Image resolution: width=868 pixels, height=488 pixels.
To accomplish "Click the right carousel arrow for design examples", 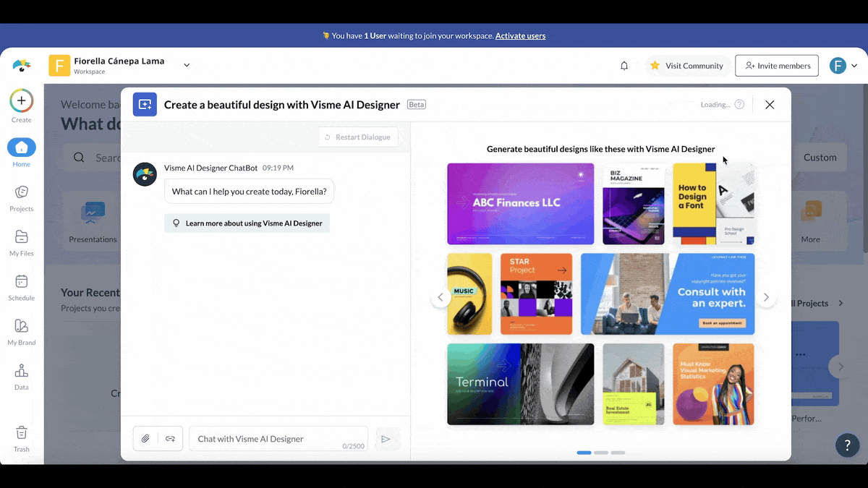I will pos(766,296).
